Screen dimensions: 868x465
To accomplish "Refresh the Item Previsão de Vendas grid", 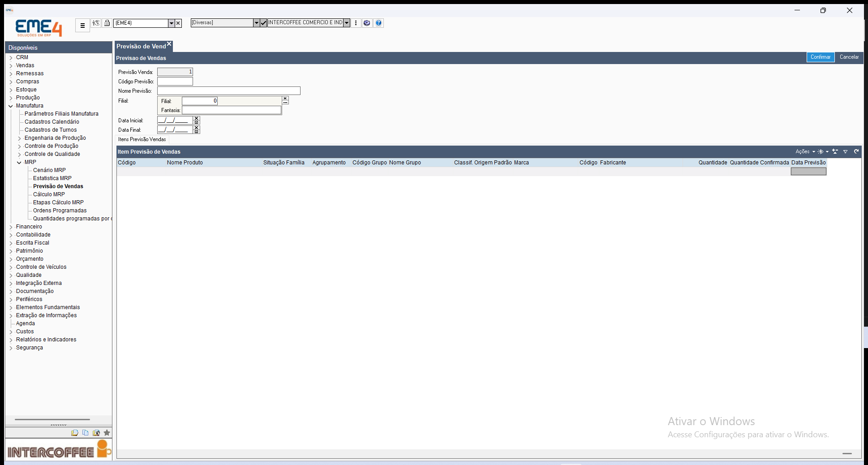I will coord(856,151).
